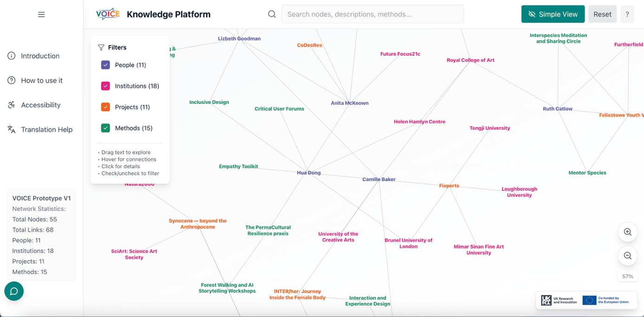Uncheck the Projects (11) filter

[105, 107]
